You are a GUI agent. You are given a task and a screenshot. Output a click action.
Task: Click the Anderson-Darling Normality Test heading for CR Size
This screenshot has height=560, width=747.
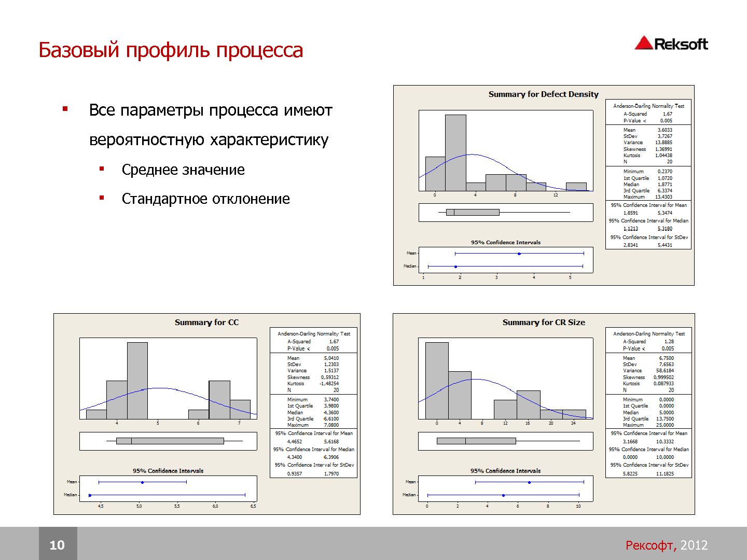[x=649, y=334]
